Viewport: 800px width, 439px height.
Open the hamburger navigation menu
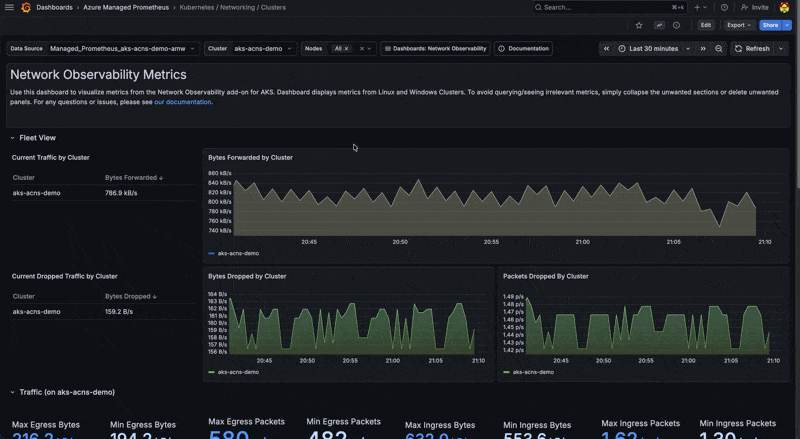pos(9,7)
